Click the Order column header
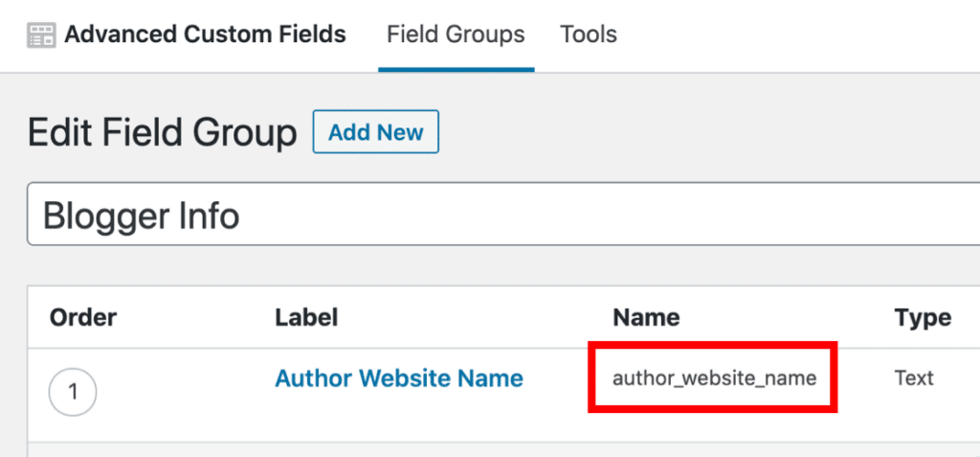The image size is (980, 457). click(x=83, y=317)
